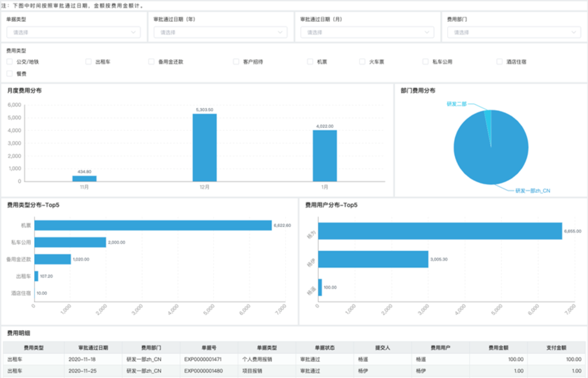The image size is (588, 378).
Task: Click the 费用用户分布-Top5 panel title
Action: (331, 205)
